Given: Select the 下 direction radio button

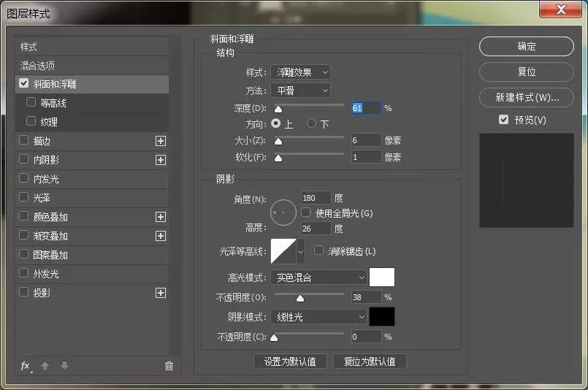Looking at the screenshot, I should tap(312, 123).
